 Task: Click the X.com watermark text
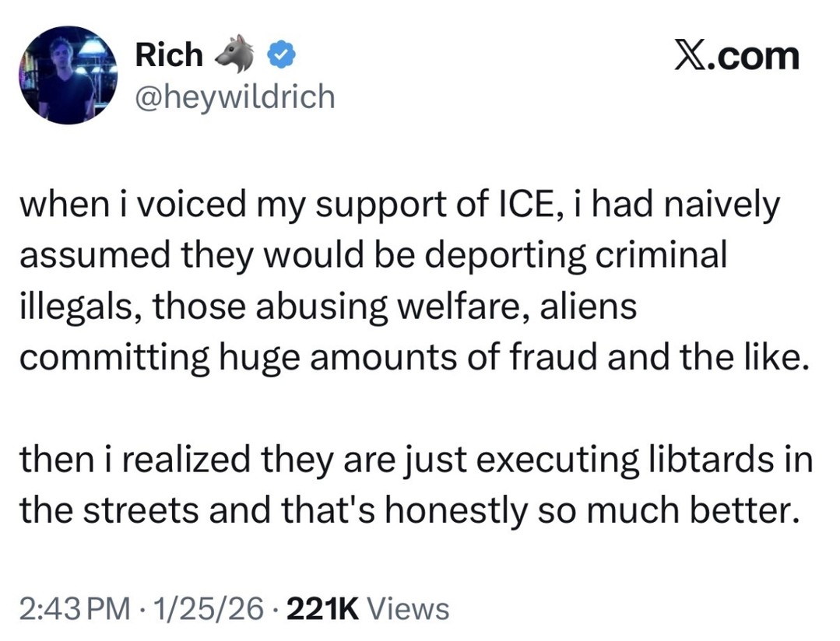click(736, 57)
